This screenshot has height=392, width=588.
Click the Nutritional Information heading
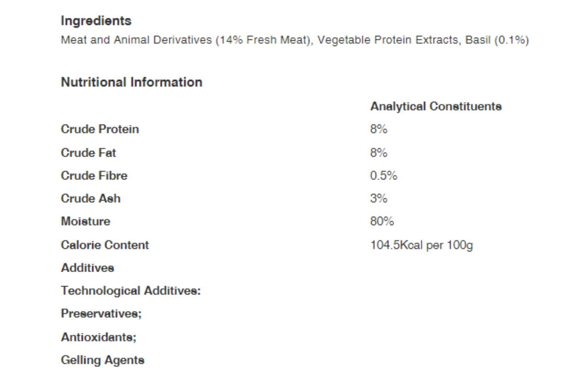[x=132, y=82]
